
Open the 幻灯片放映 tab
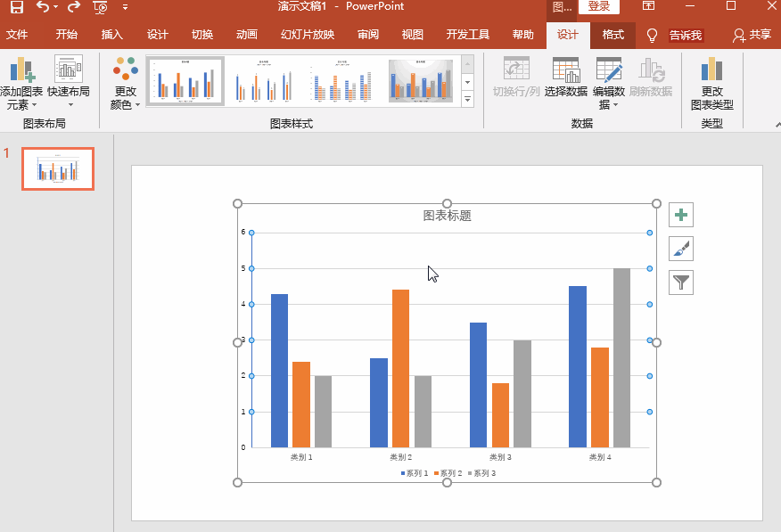[x=308, y=35]
